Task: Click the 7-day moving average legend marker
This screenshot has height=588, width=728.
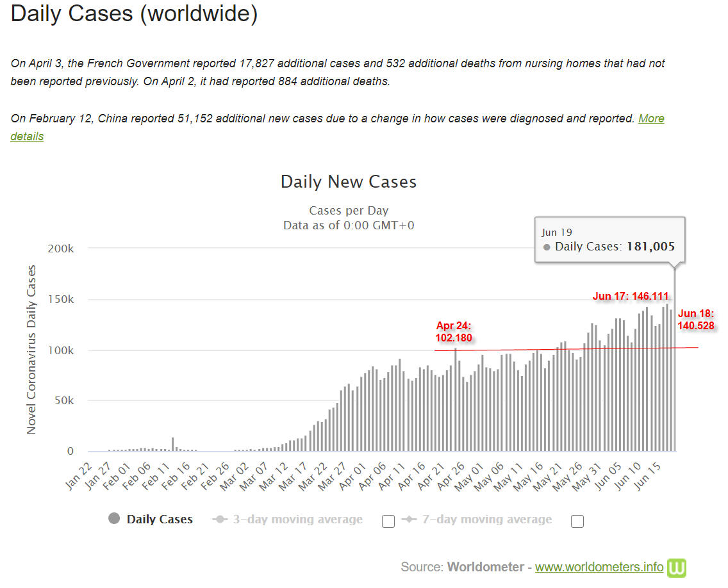Action: [x=409, y=519]
